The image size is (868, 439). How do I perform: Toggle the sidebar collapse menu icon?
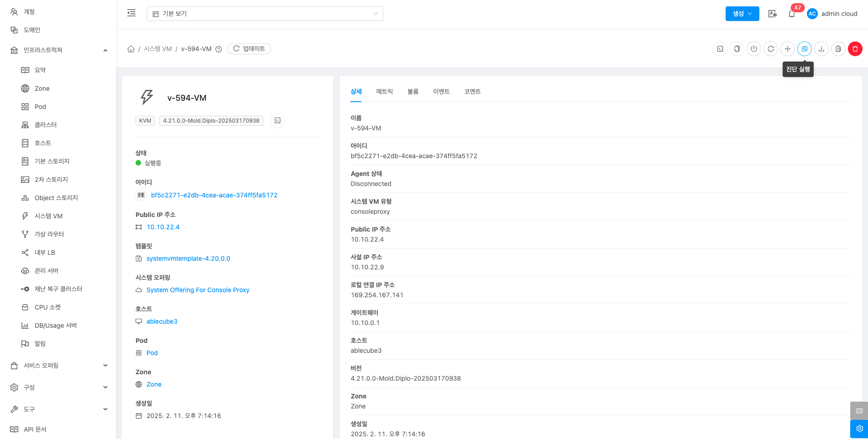point(131,13)
